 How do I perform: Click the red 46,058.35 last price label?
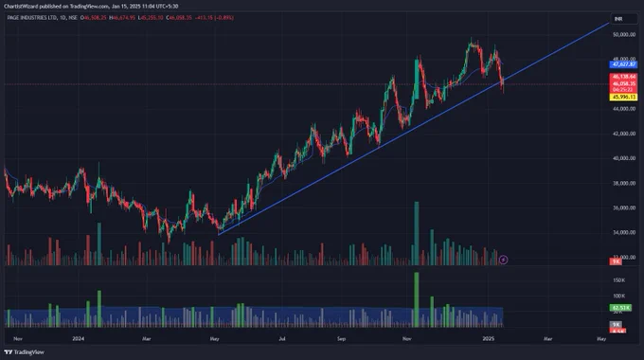[623, 83]
